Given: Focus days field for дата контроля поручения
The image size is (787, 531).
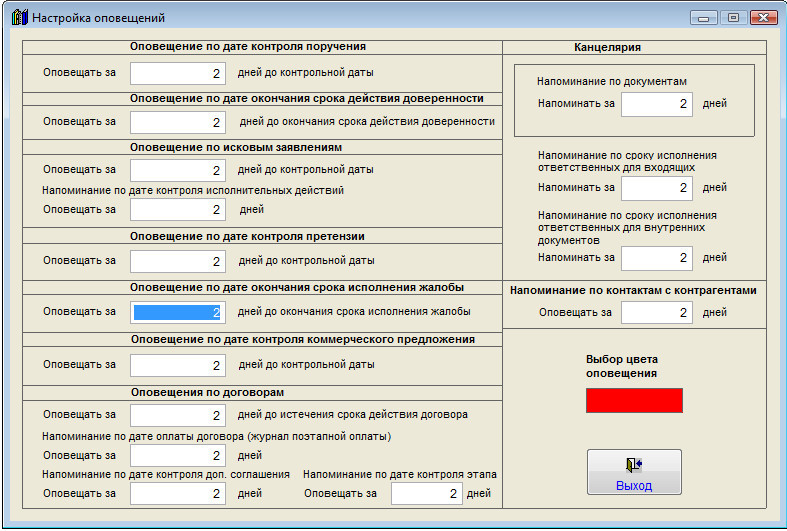Looking at the screenshot, I should coord(178,73).
